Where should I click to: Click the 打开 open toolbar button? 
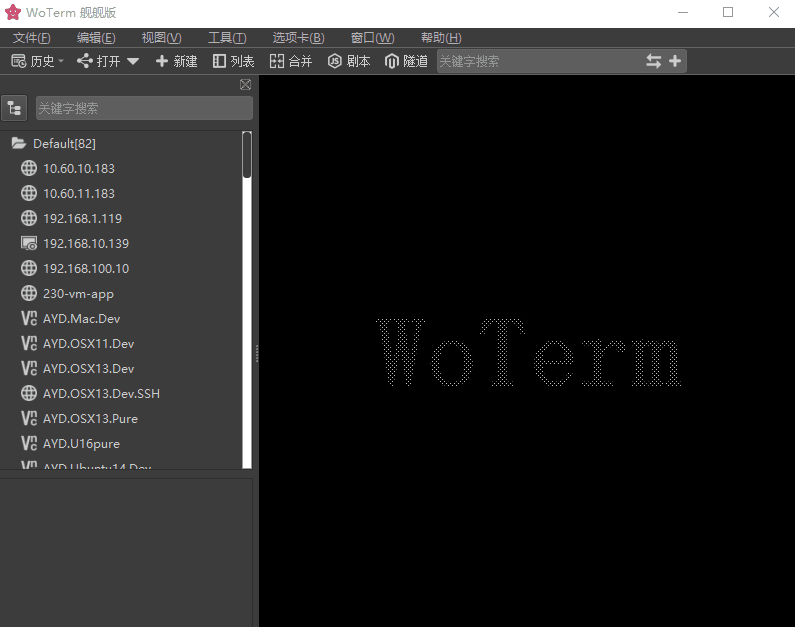tap(99, 61)
